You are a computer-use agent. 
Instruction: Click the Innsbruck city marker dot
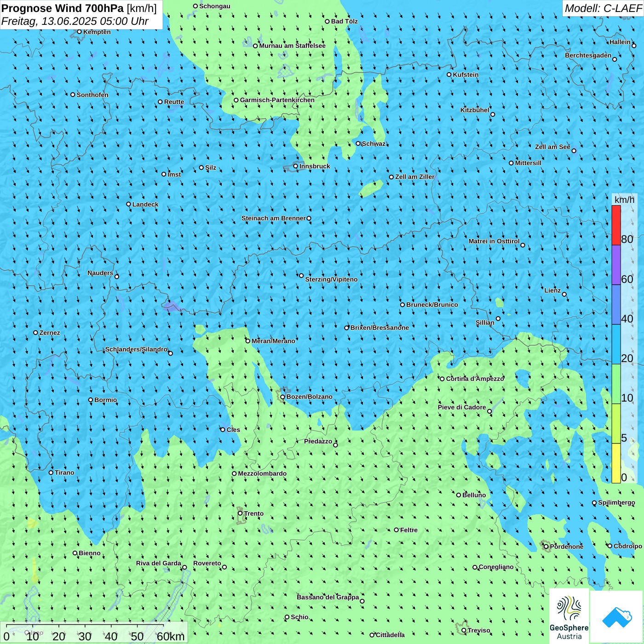click(x=296, y=166)
